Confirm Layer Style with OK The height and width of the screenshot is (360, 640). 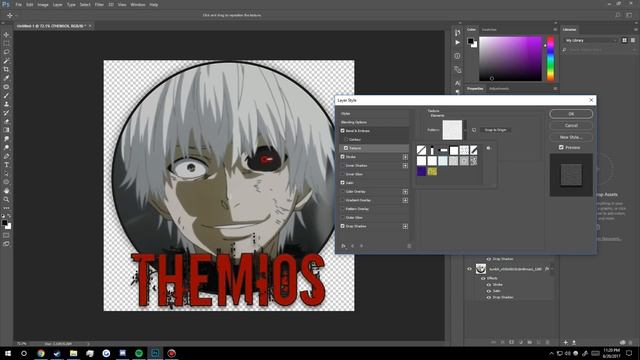[571, 114]
